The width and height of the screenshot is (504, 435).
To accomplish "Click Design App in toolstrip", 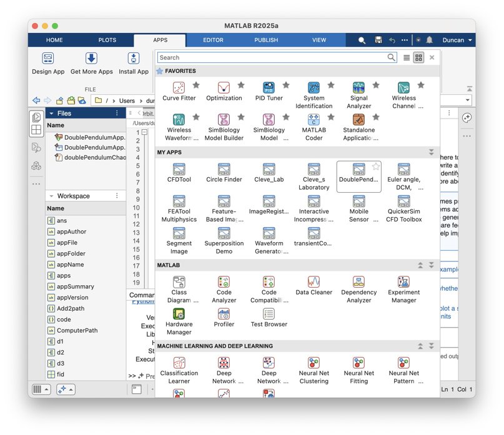I will (48, 63).
